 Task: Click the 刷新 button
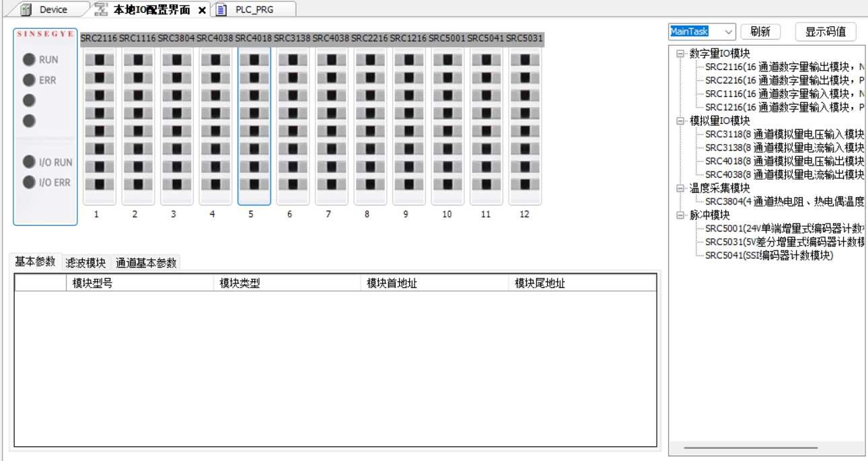click(x=760, y=32)
